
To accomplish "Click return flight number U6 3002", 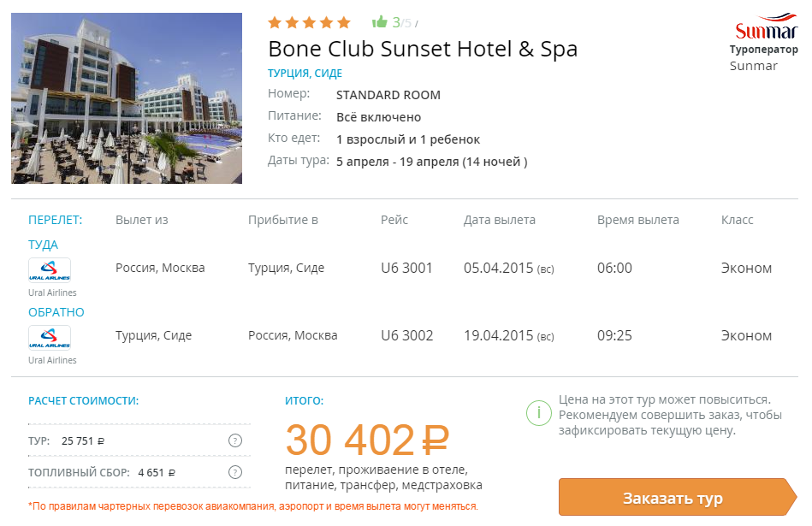I will [x=406, y=335].
